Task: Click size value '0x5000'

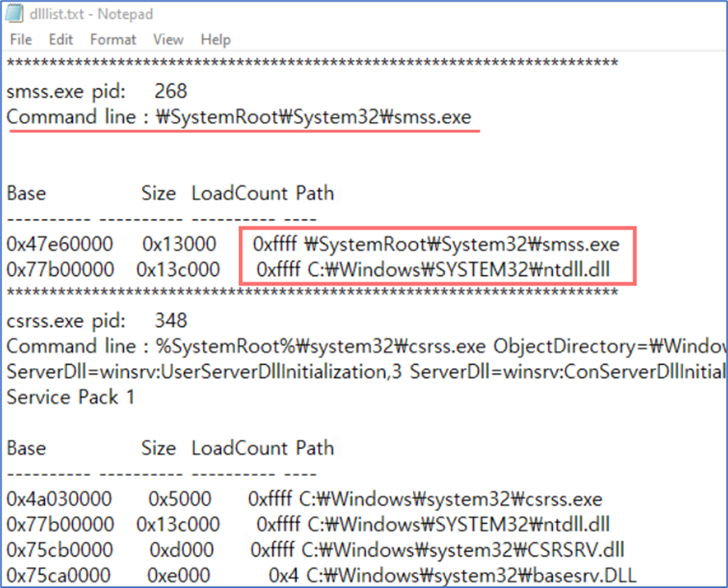Action: coord(180,499)
